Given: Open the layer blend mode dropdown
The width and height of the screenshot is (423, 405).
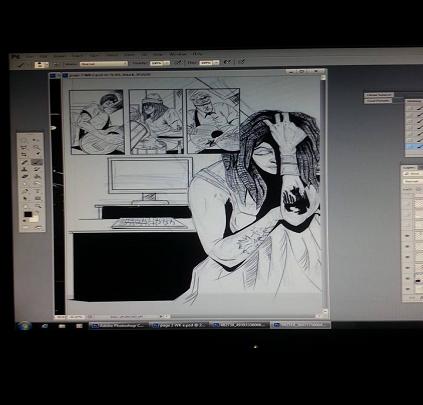Looking at the screenshot, I should (x=413, y=181).
